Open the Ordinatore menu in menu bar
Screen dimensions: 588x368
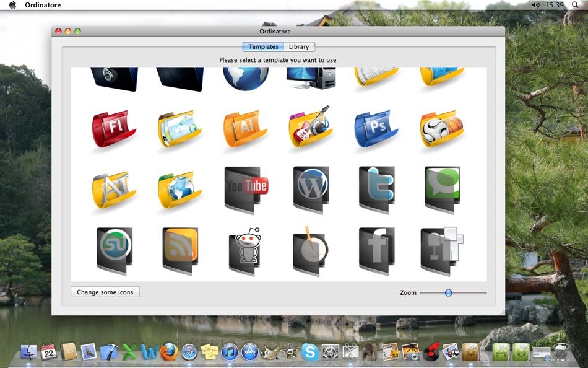click(x=43, y=5)
